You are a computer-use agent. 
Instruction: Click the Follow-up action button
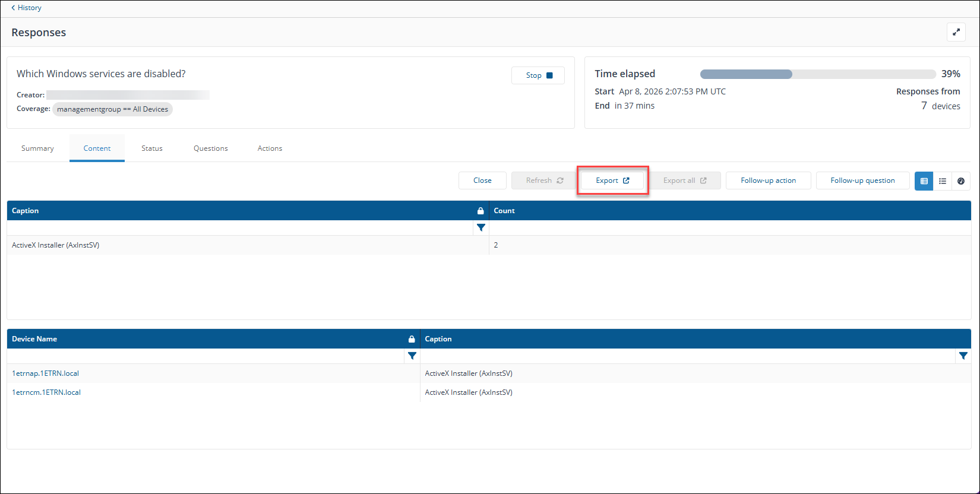[x=768, y=180]
